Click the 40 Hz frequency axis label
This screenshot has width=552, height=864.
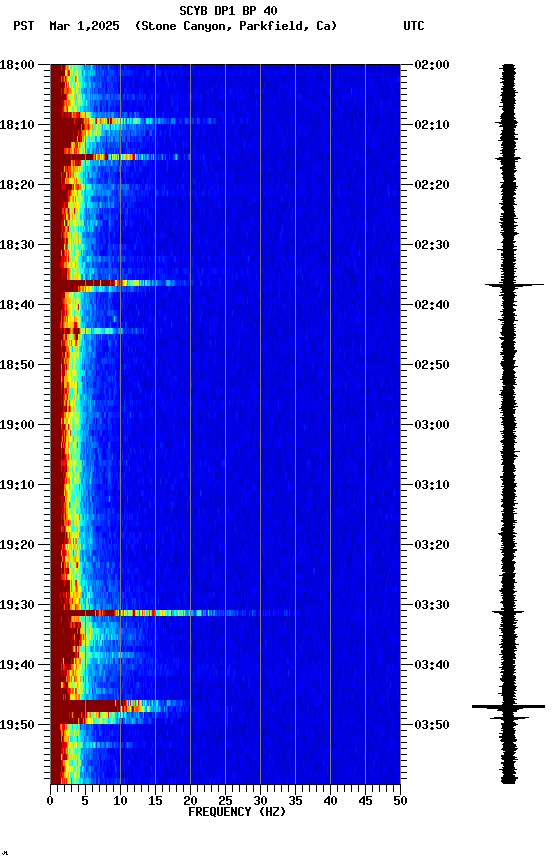(330, 801)
